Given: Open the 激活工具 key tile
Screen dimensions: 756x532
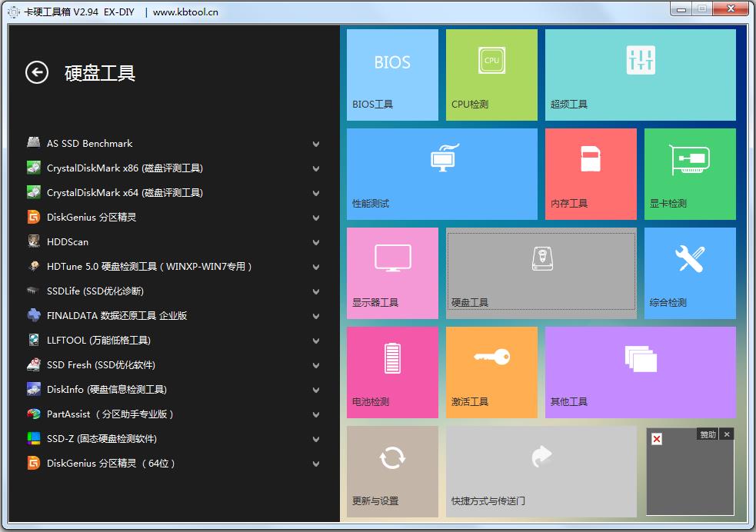Looking at the screenshot, I should (x=491, y=372).
